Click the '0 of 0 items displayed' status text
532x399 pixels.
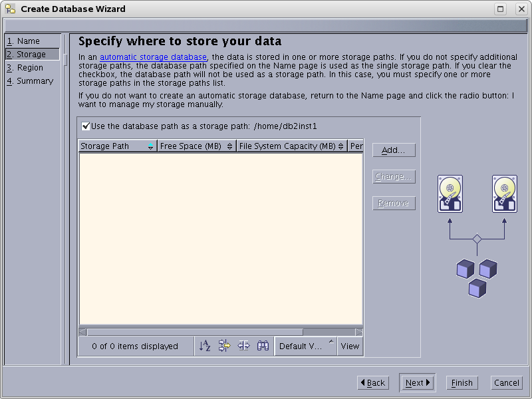[x=135, y=346]
